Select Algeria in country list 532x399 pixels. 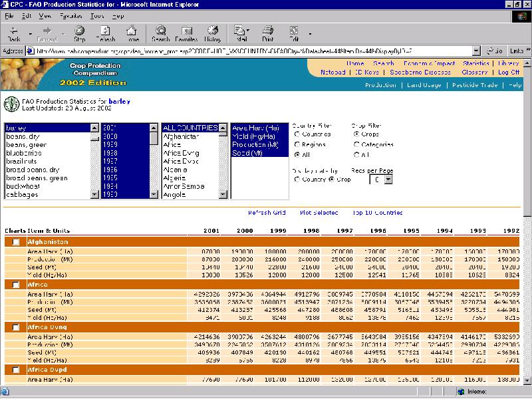(174, 178)
